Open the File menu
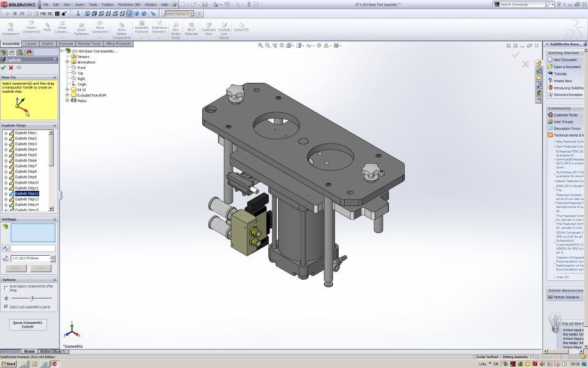The height and width of the screenshot is (368, 588). click(46, 4)
